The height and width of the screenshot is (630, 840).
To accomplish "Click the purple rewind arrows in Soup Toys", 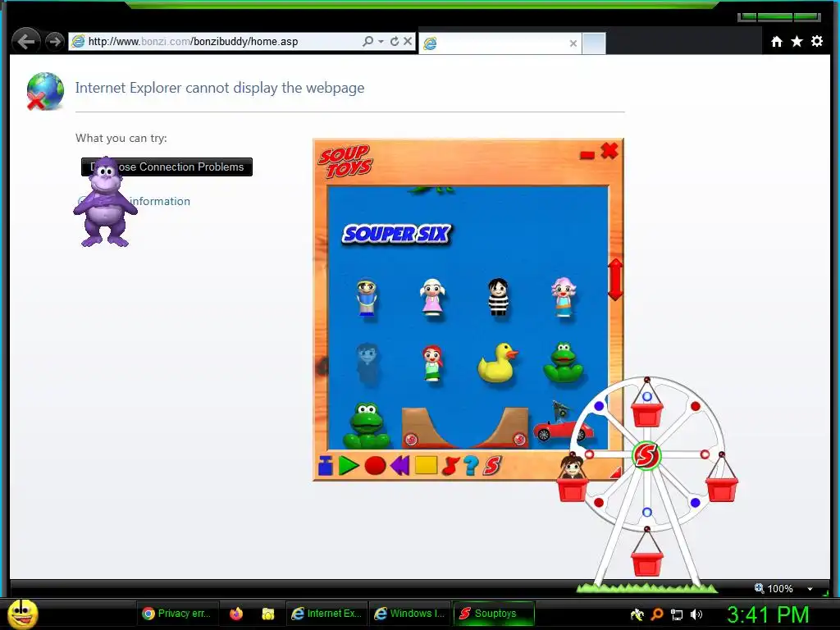I will [400, 466].
